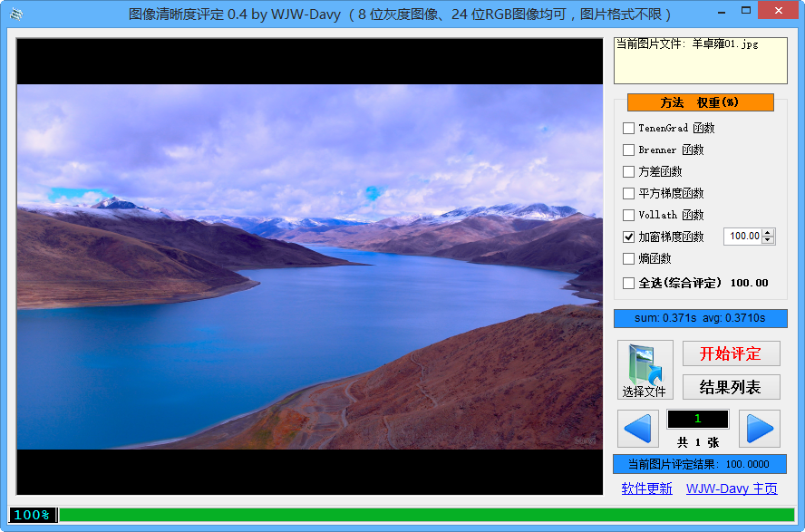Decrease 加窗梯度函数 weight with down arrow
This screenshot has height=532, width=805.
[768, 240]
